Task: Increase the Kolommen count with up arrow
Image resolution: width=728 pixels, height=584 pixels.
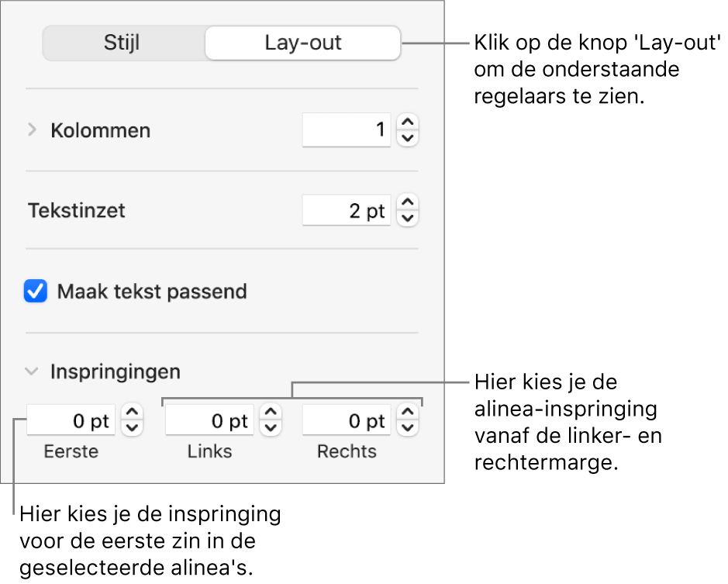Action: point(408,123)
